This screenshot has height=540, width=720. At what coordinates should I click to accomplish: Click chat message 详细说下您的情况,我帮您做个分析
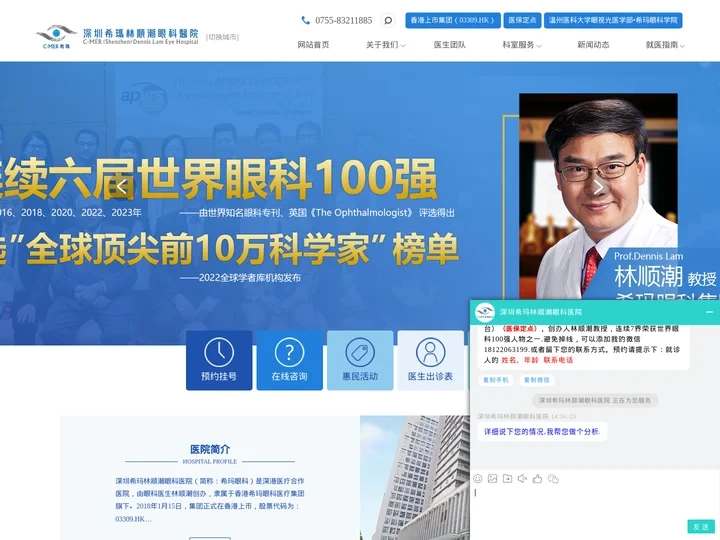542,432
